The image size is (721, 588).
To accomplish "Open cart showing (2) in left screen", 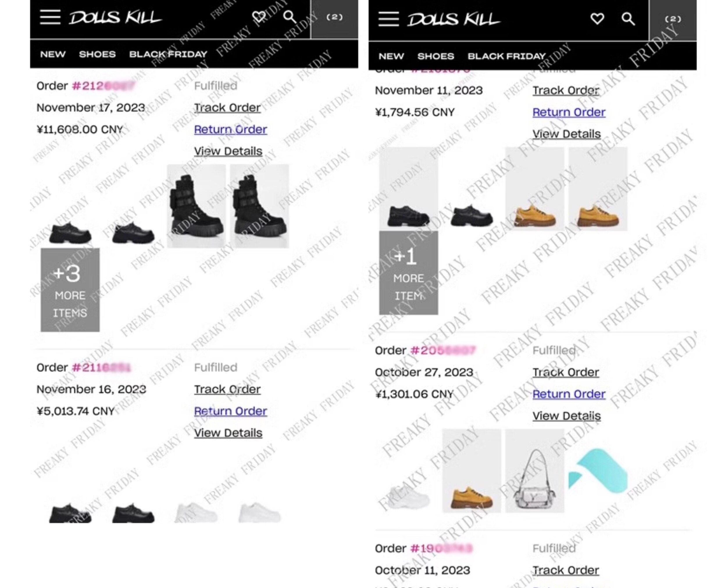I will tap(335, 19).
